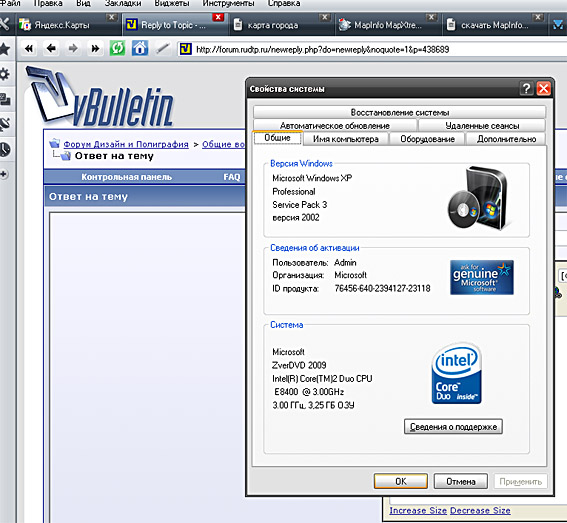Open the Справка menu
Image resolution: width=567 pixels, height=523 pixels.
point(284,4)
